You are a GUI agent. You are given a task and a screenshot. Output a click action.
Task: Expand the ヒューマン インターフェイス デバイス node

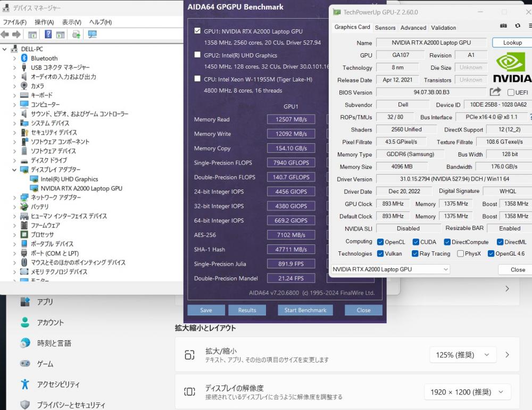pyautogui.click(x=14, y=216)
